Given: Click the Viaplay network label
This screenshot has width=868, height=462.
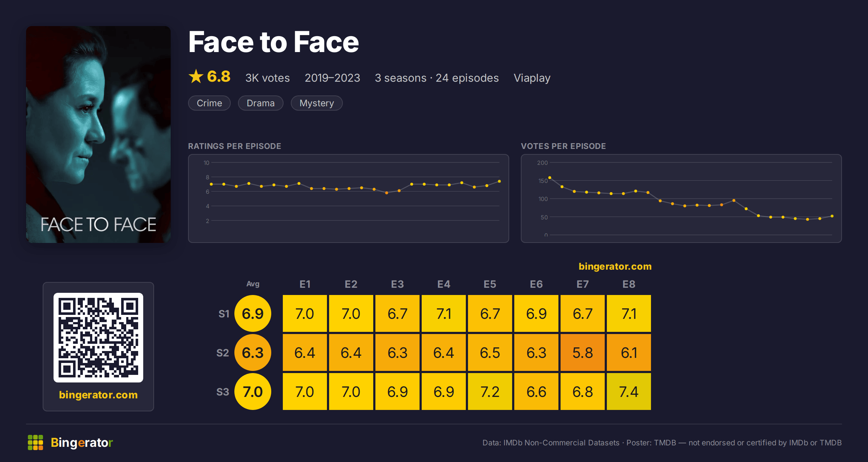Looking at the screenshot, I should coord(532,78).
